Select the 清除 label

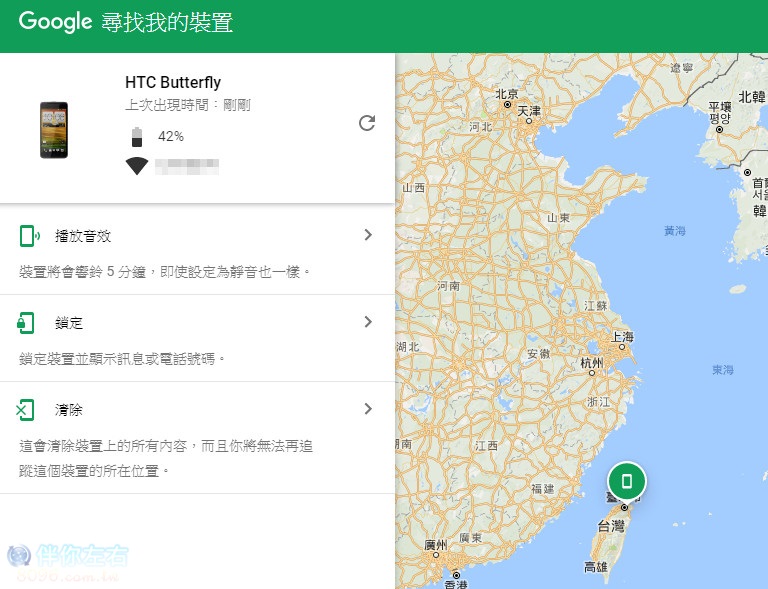(69, 410)
